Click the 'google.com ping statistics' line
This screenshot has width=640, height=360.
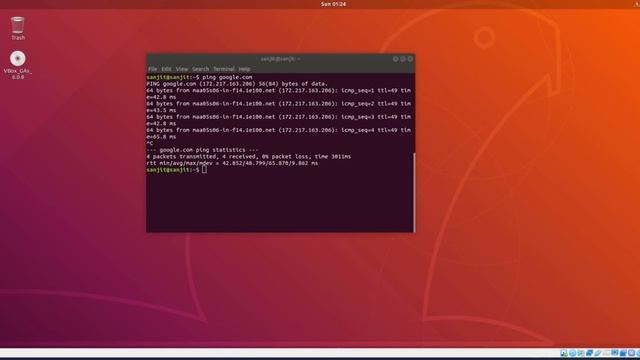click(x=202, y=150)
